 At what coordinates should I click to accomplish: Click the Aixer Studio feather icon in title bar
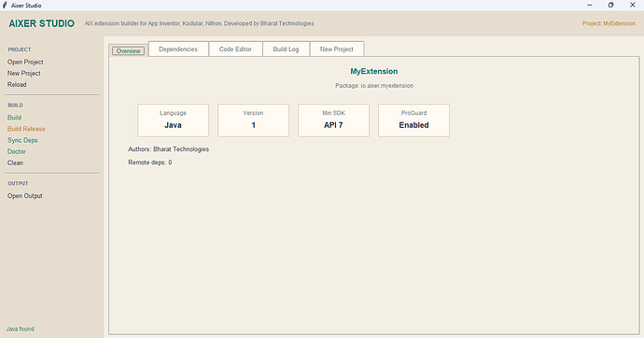[x=5, y=6]
